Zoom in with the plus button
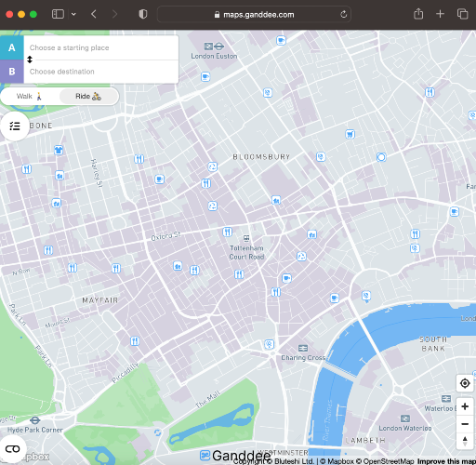This screenshot has height=465, width=476. tap(465, 406)
